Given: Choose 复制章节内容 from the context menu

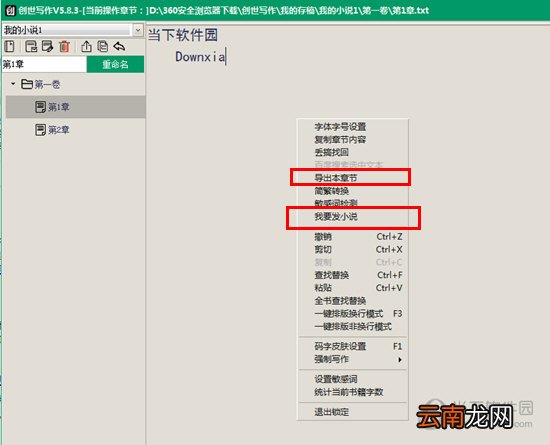Looking at the screenshot, I should [353, 140].
